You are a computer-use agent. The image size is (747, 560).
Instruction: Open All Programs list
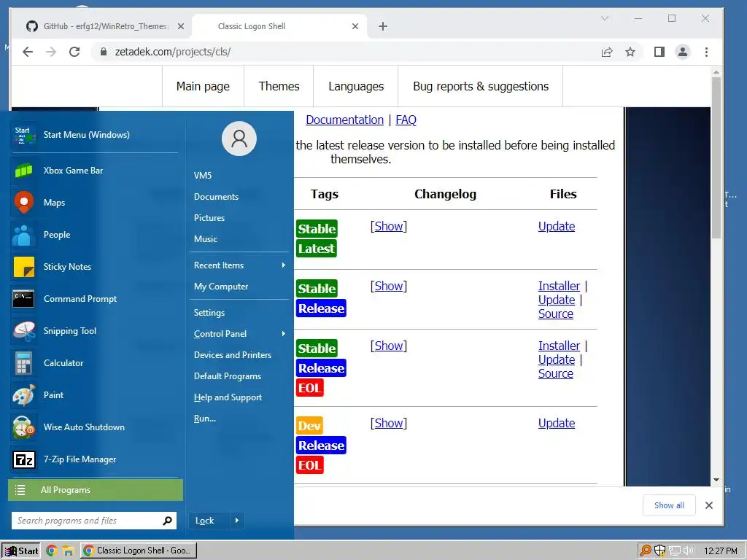pyautogui.click(x=96, y=490)
